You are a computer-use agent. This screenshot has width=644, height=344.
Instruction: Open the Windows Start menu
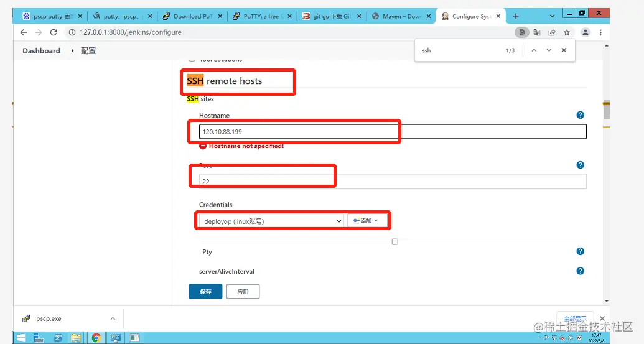click(x=21, y=338)
